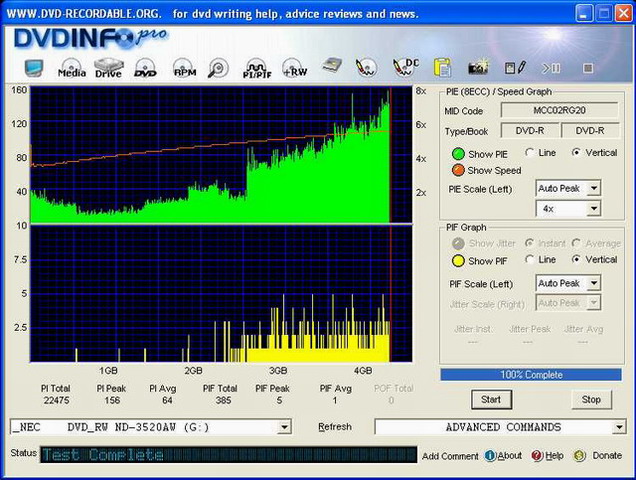Image resolution: width=636 pixels, height=480 pixels.
Task: Click the save-and-edit pencil icon
Action: (x=515, y=68)
